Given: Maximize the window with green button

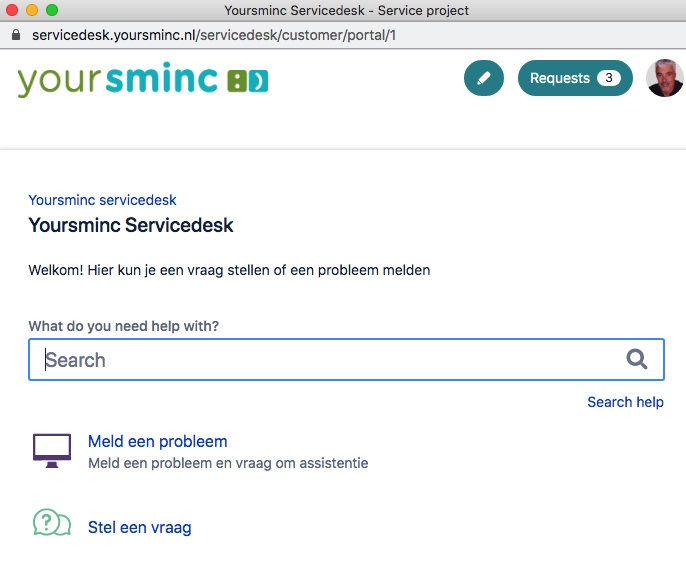Looking at the screenshot, I should pyautogui.click(x=52, y=10).
